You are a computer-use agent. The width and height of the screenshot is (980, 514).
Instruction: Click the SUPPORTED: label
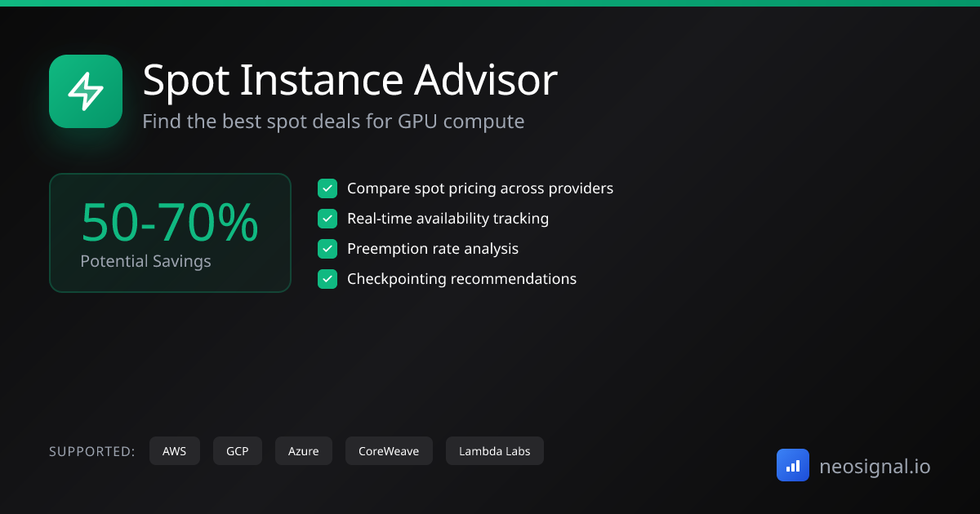[x=92, y=451]
